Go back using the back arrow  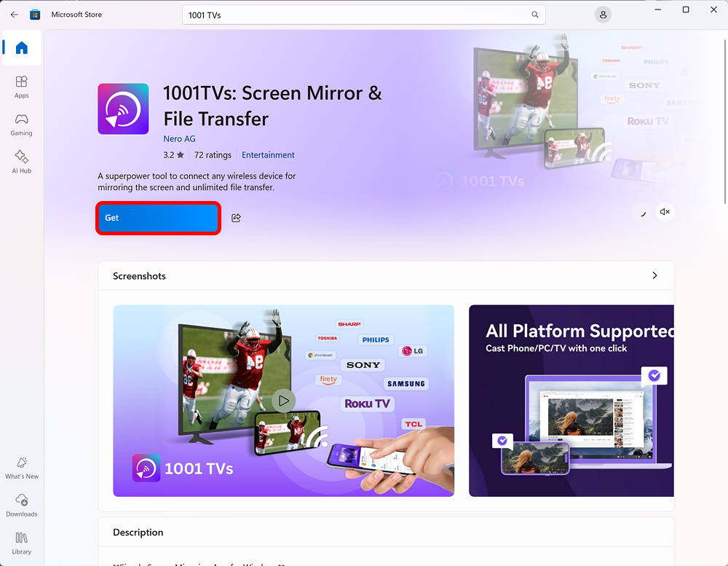[x=15, y=15]
